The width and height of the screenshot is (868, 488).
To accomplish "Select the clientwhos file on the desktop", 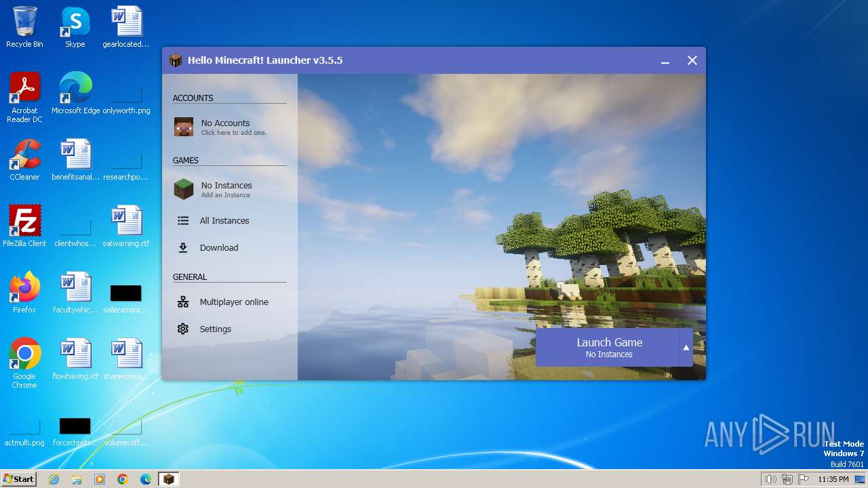I will click(75, 233).
